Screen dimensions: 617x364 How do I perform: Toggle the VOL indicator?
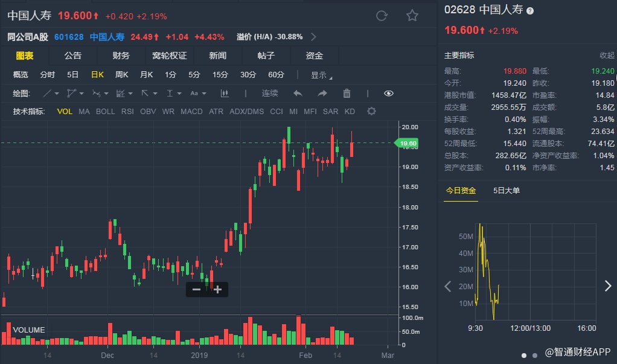[x=65, y=111]
